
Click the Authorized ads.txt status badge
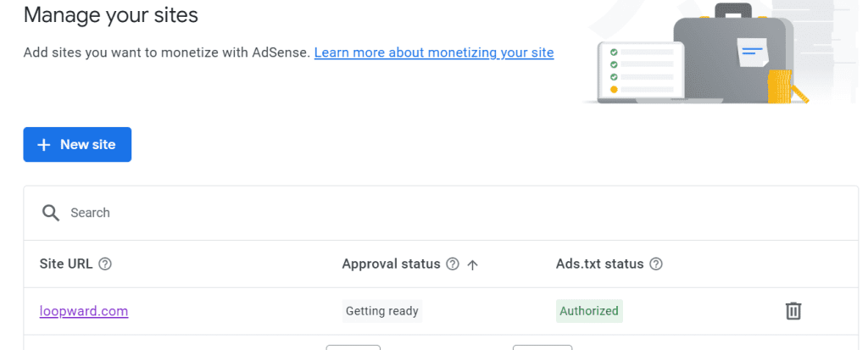589,311
